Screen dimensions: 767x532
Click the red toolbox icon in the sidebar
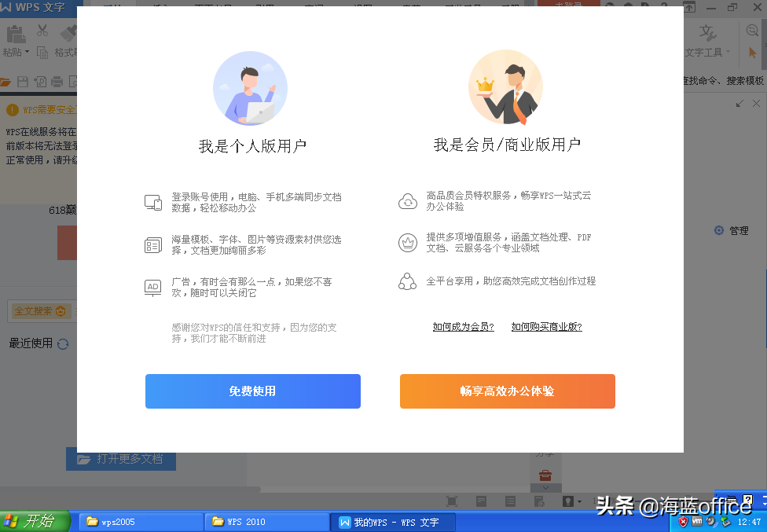[545, 475]
